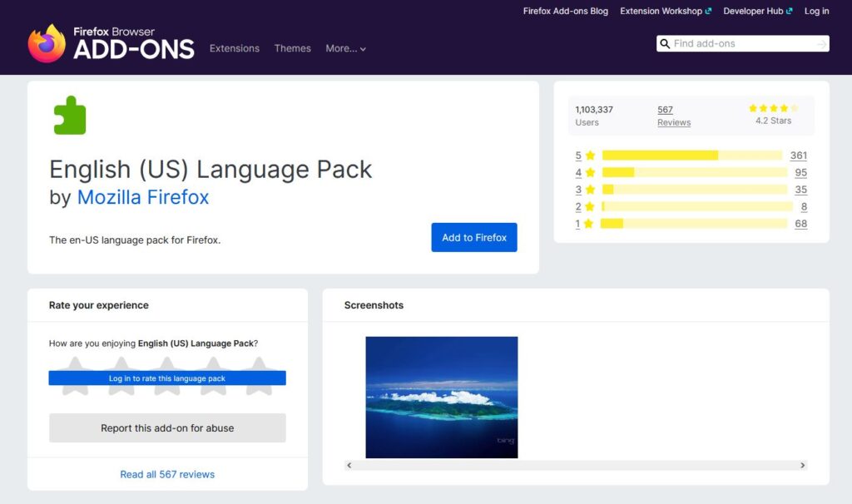The image size is (852, 504).
Task: Open the More... dropdown menu
Action: pos(345,48)
